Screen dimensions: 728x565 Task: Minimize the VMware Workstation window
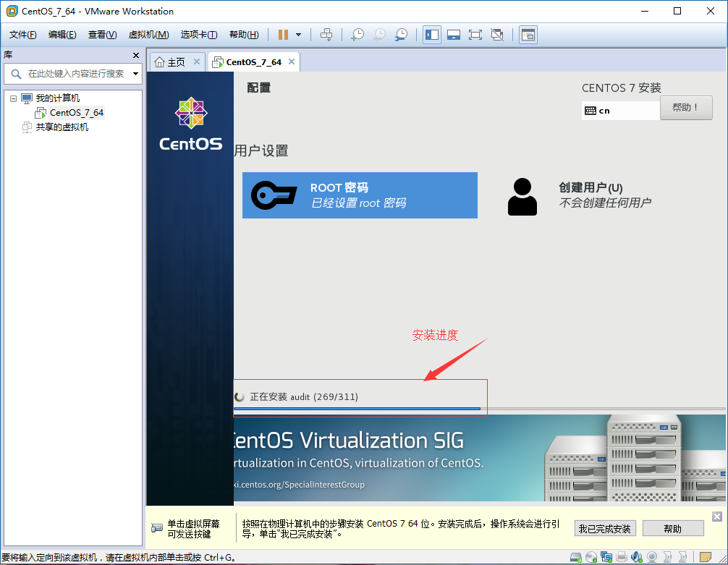pyautogui.click(x=645, y=11)
